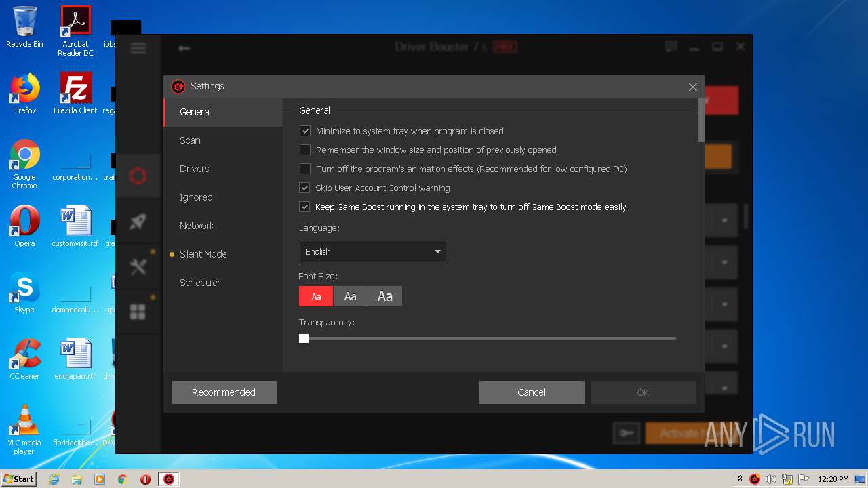Open CCleaner desktop shortcut
Image resolution: width=868 pixels, height=488 pixels.
click(x=24, y=359)
